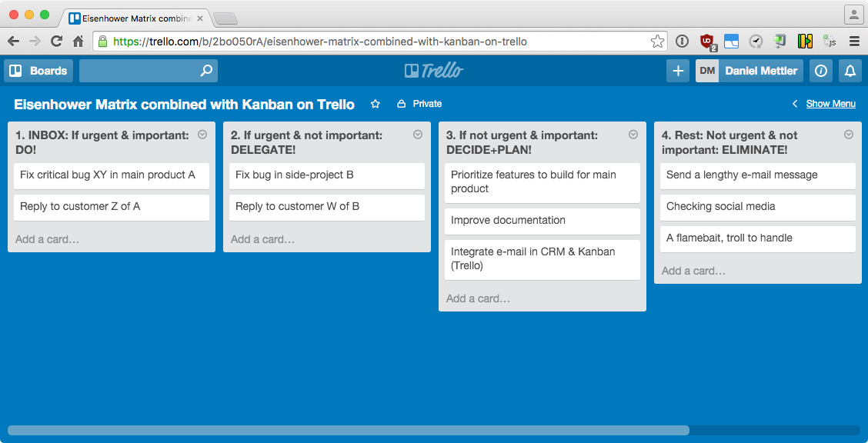
Task: Star the Eisenhower Matrix board
Action: (376, 104)
